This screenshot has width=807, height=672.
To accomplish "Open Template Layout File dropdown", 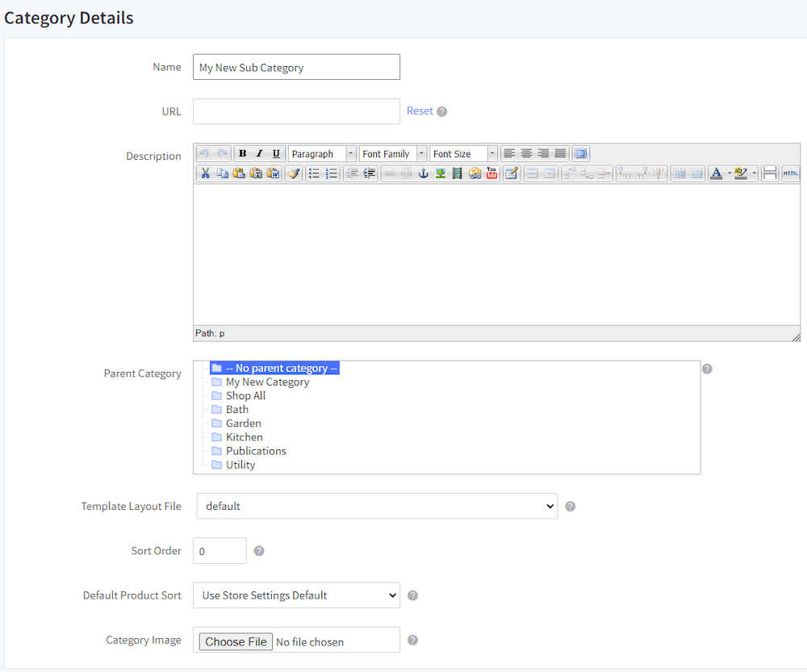I will [377, 507].
